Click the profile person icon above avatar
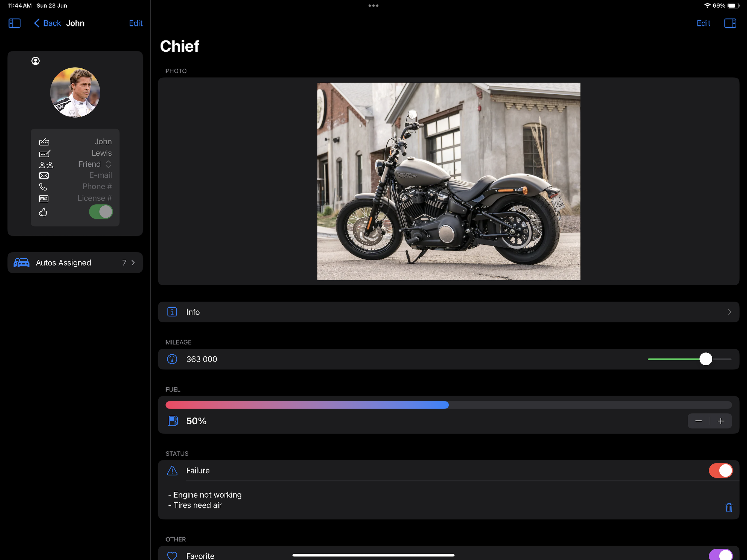This screenshot has height=560, width=747. tap(36, 61)
